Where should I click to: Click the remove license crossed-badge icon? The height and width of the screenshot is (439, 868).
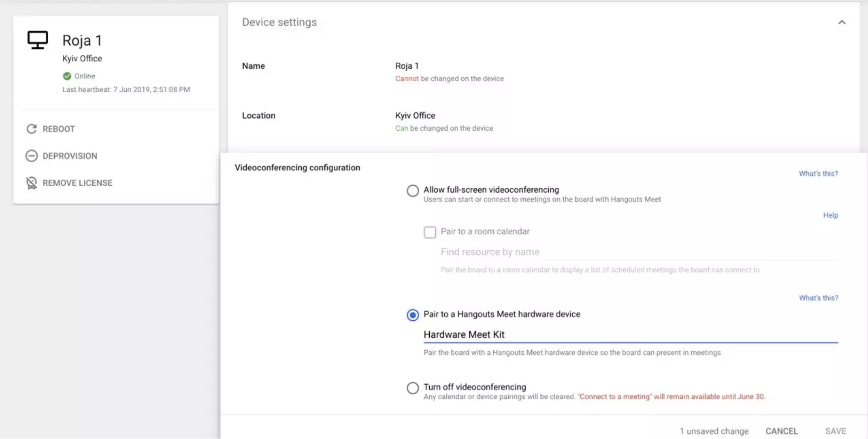31,183
